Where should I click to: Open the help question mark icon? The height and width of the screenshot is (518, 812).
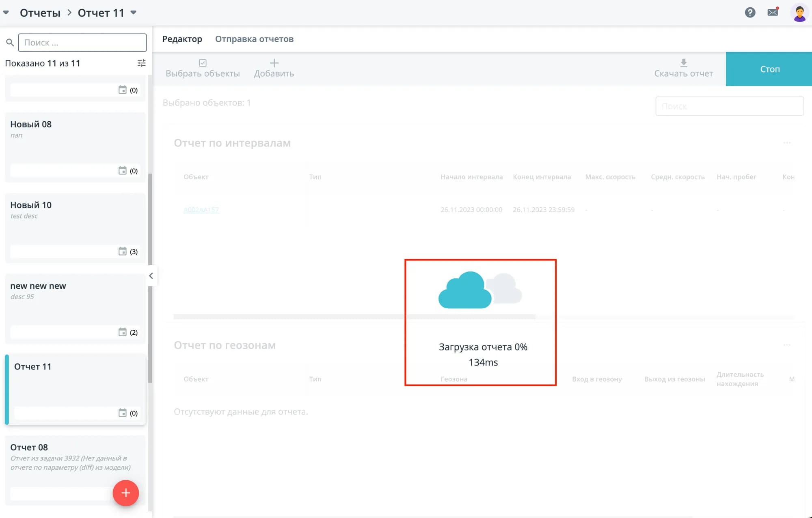click(750, 13)
